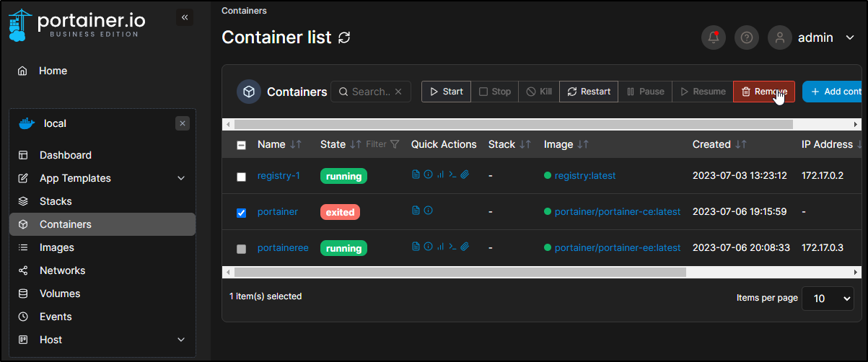This screenshot has width=868, height=362.
Task: Open exec console for portaineree
Action: pyautogui.click(x=452, y=247)
